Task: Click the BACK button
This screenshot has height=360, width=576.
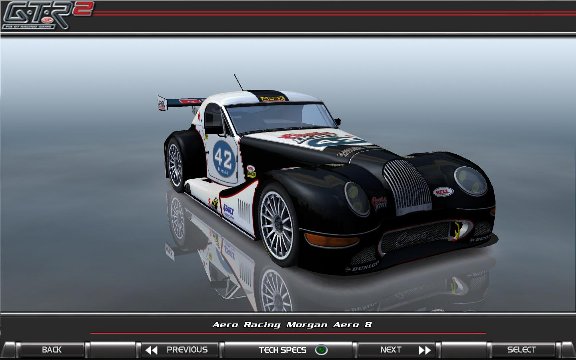Action: tap(51, 350)
